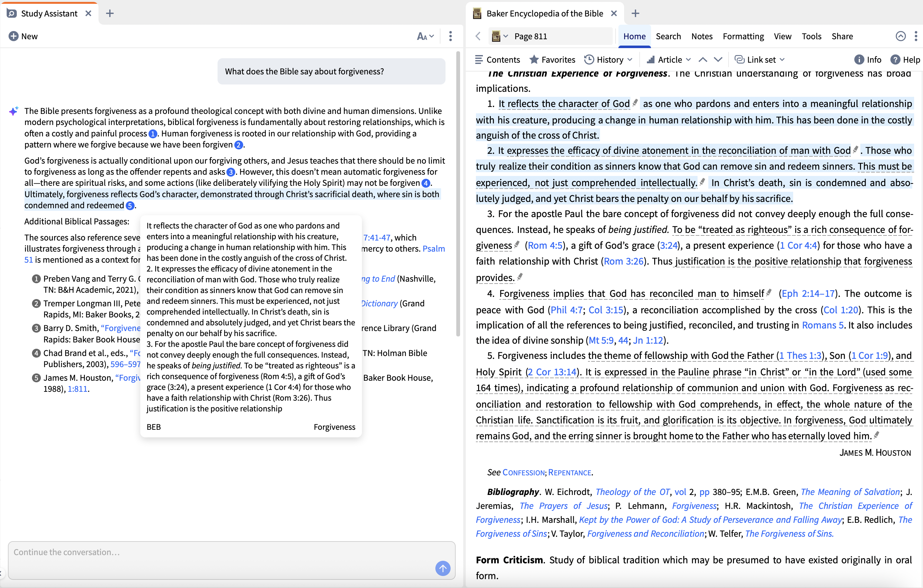This screenshot has width=923, height=588.
Task: Click the send arrow button in chat
Action: point(442,568)
